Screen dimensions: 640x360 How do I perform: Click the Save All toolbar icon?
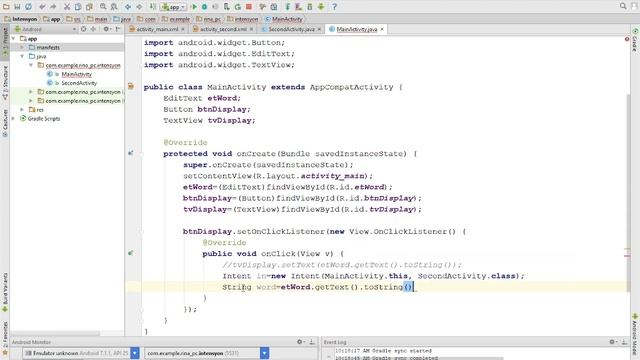(17, 7)
